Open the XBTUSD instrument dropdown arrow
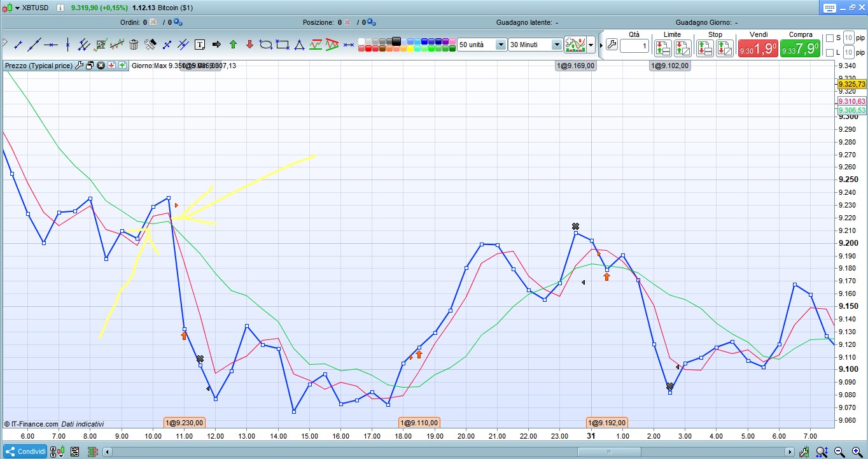 tap(17, 8)
